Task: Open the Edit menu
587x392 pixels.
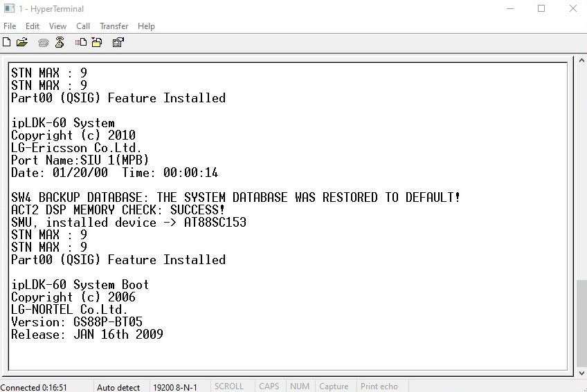Action: tap(33, 26)
